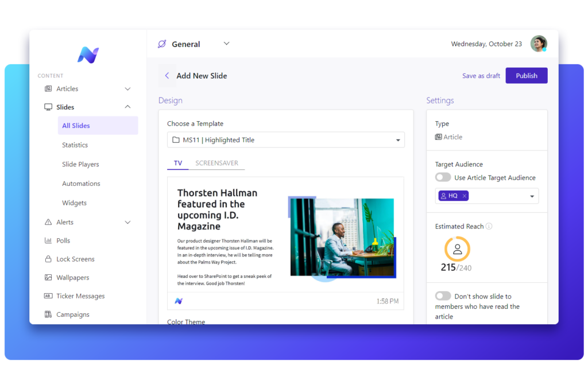
Task: Click the Estimated Reach info icon
Action: tap(488, 226)
